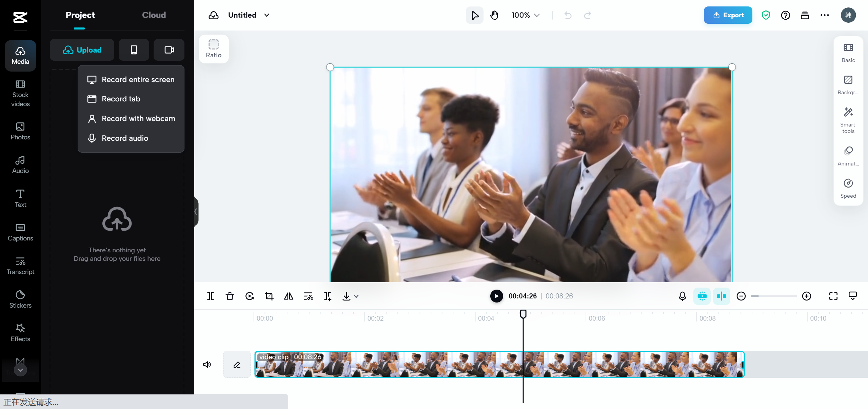The width and height of the screenshot is (868, 409).
Task: Expand the download arrow dropdown in the timeline toolbar
Action: click(356, 296)
